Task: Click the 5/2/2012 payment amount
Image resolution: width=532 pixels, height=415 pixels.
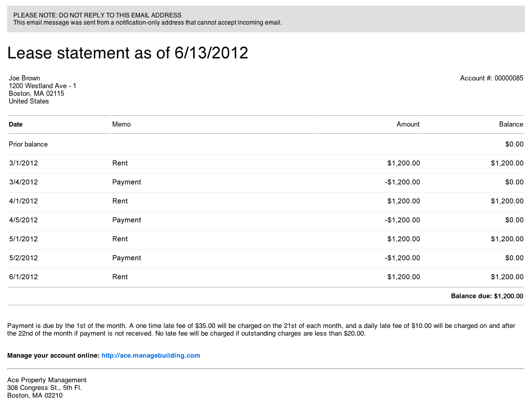Action: click(x=402, y=258)
